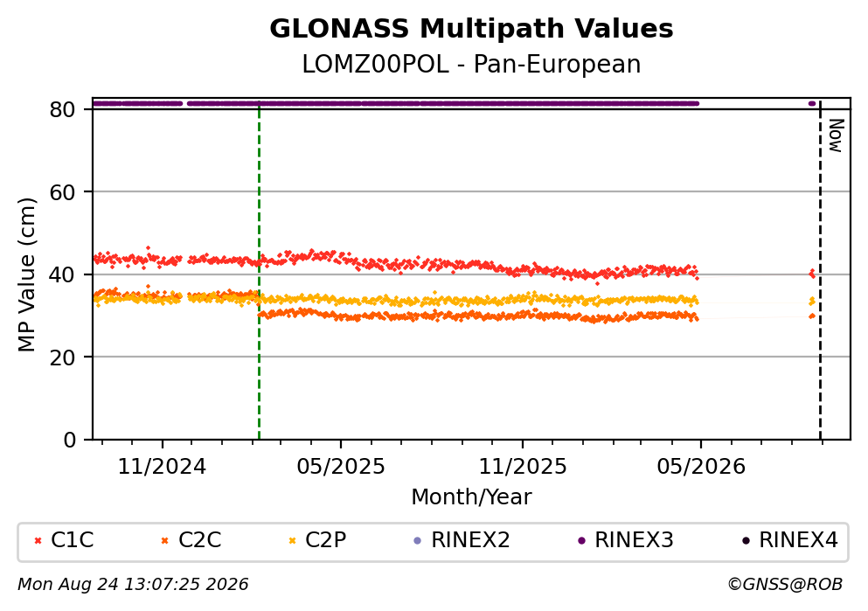Click the green dashed vertical marker line
The width and height of the screenshot is (868, 611).
click(259, 271)
